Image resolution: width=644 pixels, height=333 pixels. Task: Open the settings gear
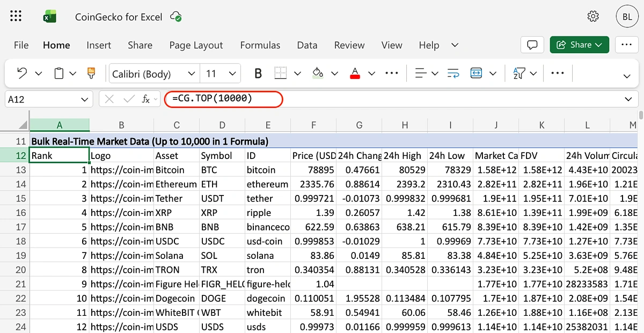[x=593, y=16]
